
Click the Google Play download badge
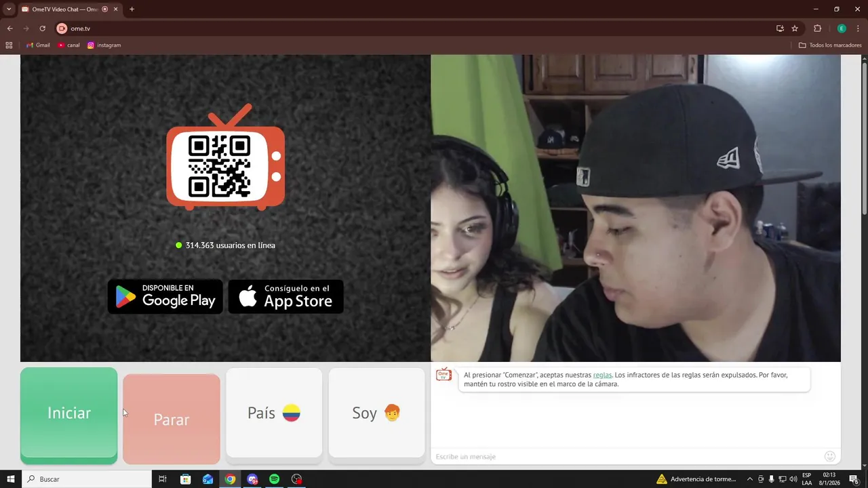tap(165, 296)
